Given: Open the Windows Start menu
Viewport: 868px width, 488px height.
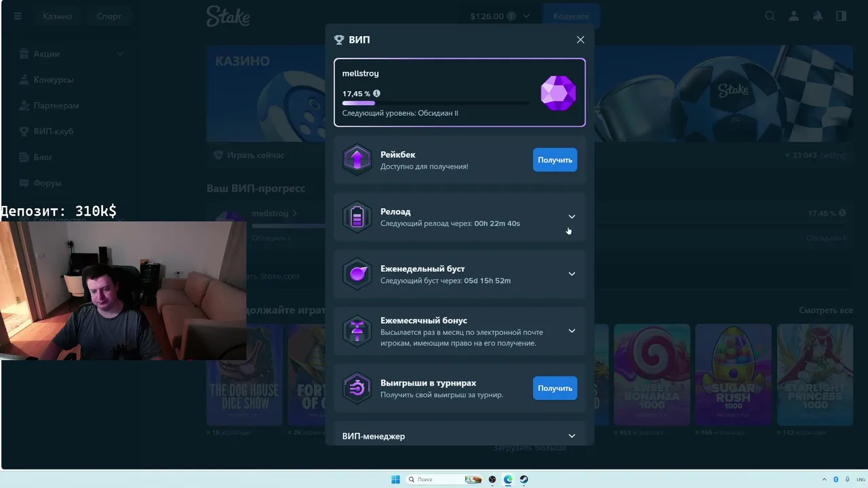Looking at the screenshot, I should pos(395,479).
